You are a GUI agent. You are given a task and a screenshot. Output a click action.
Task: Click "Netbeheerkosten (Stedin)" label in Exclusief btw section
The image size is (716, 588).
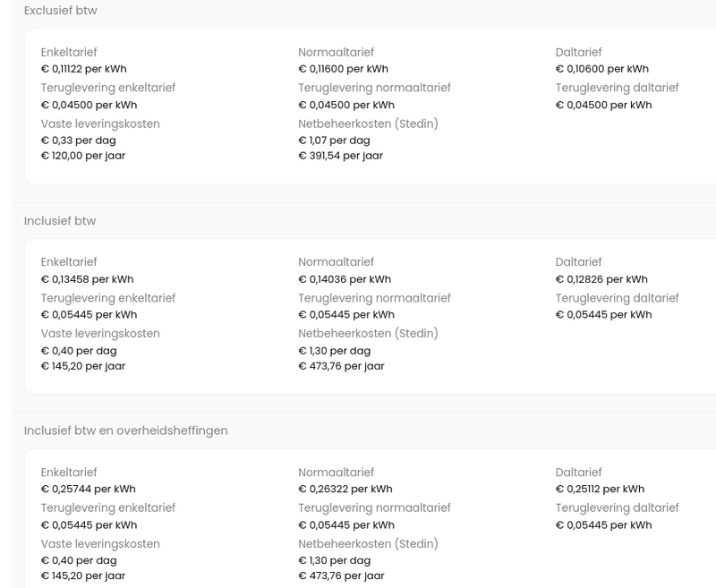click(x=368, y=124)
